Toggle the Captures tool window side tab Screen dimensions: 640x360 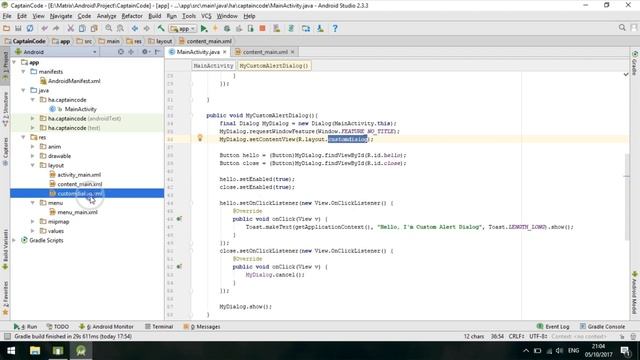(5, 151)
